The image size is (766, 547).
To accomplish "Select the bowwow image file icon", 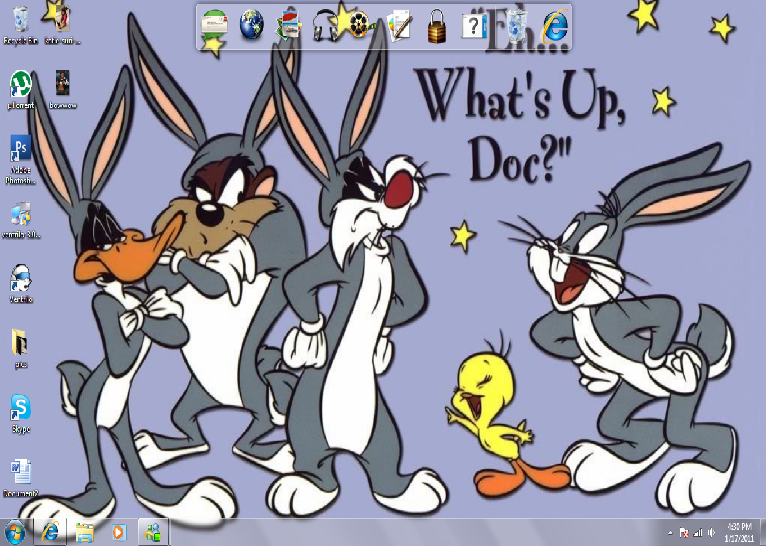I will pyautogui.click(x=63, y=90).
